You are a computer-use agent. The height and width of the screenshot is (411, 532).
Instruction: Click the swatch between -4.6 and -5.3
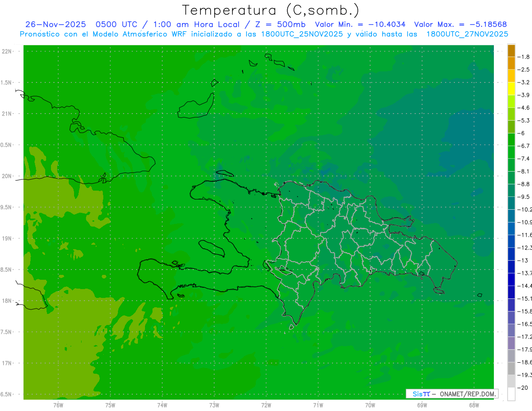pyautogui.click(x=511, y=114)
